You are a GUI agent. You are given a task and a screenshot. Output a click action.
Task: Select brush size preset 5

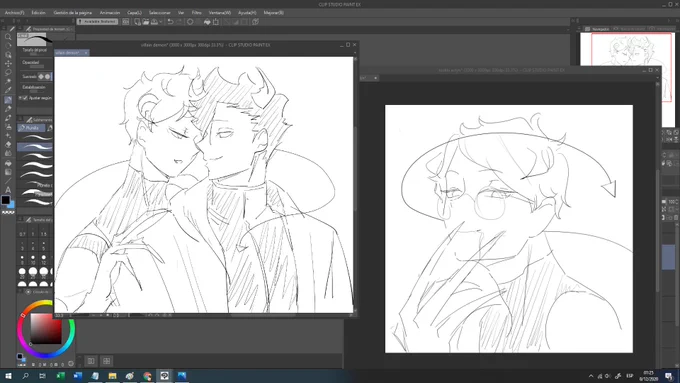pos(44,246)
